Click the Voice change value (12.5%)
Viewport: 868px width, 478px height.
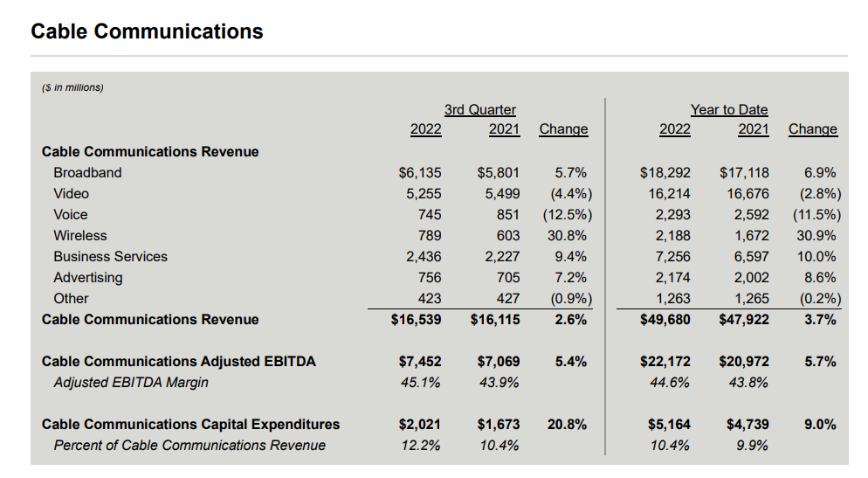click(x=568, y=215)
